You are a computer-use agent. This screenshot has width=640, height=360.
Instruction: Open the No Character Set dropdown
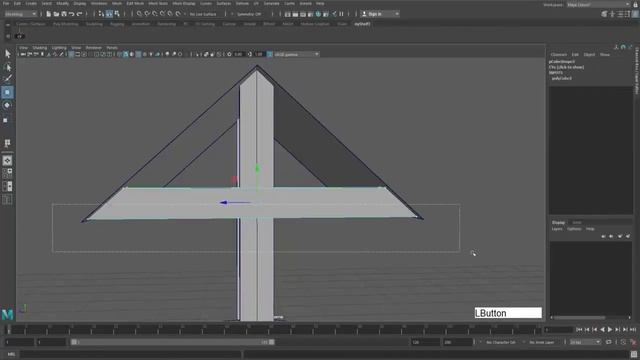pyautogui.click(x=501, y=342)
